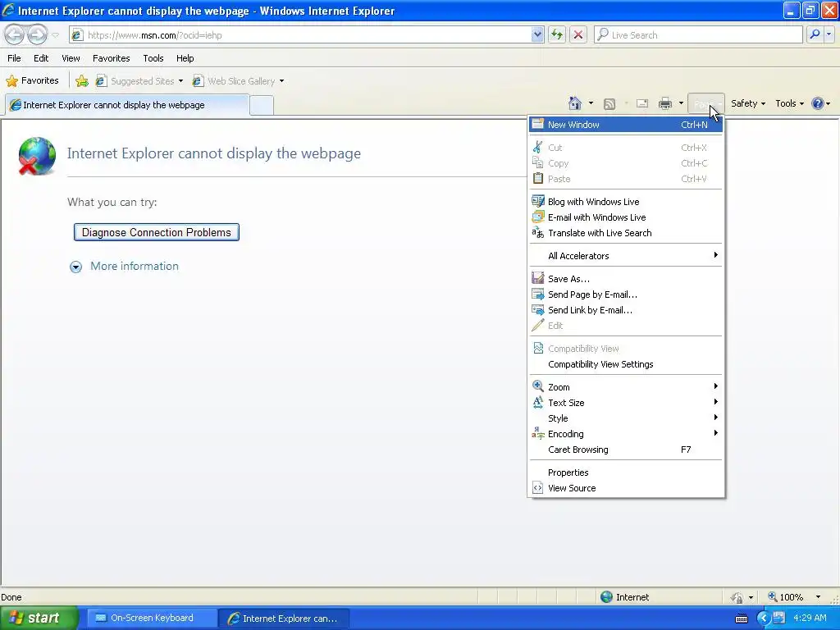This screenshot has width=840, height=630.
Task: Select the 'cannot display the webpage' tab
Action: pyautogui.click(x=127, y=104)
